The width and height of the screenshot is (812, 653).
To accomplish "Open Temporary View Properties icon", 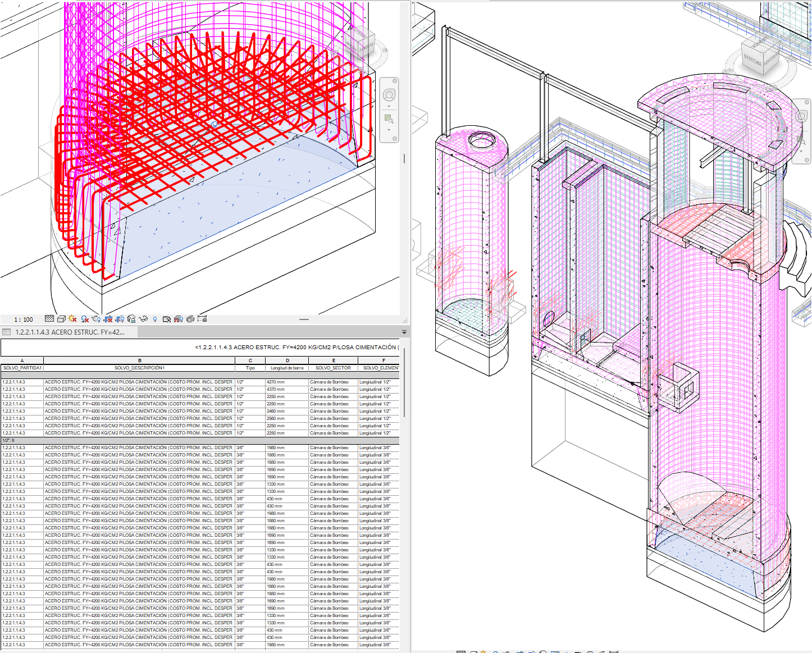I will tap(167, 319).
